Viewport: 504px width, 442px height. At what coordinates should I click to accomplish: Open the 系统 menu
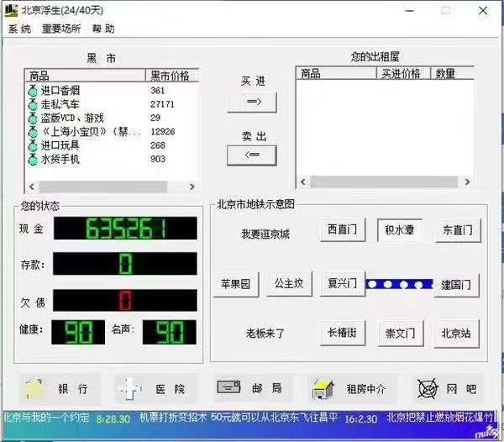(x=19, y=29)
